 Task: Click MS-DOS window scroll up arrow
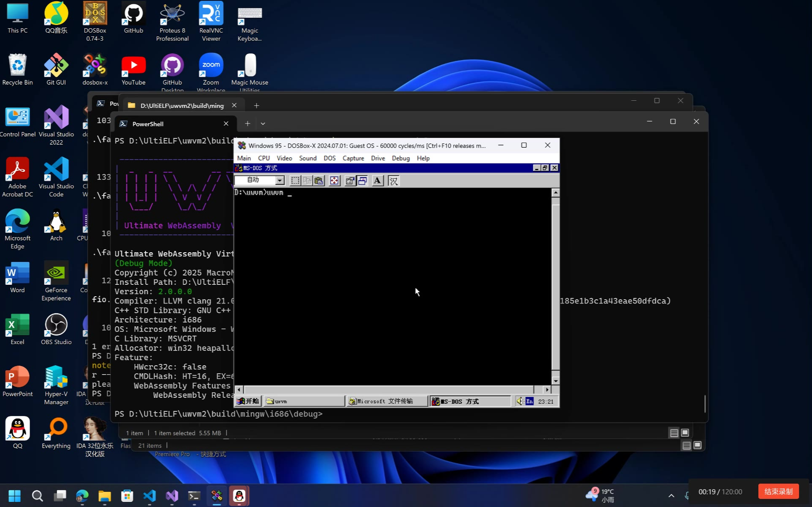pos(556,193)
